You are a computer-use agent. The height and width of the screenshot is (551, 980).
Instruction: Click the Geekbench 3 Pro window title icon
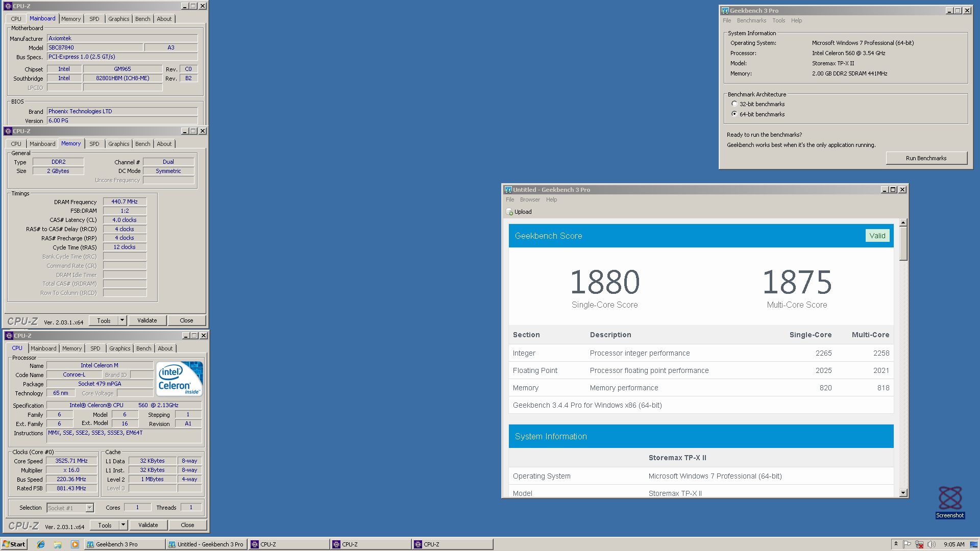pos(725,11)
